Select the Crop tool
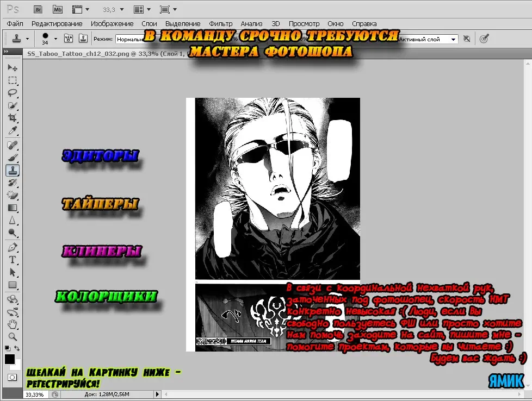This screenshot has width=532, height=401. (x=13, y=118)
